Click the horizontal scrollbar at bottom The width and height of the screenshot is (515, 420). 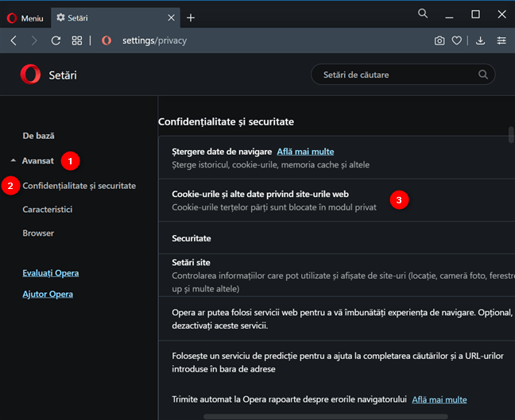(325, 417)
